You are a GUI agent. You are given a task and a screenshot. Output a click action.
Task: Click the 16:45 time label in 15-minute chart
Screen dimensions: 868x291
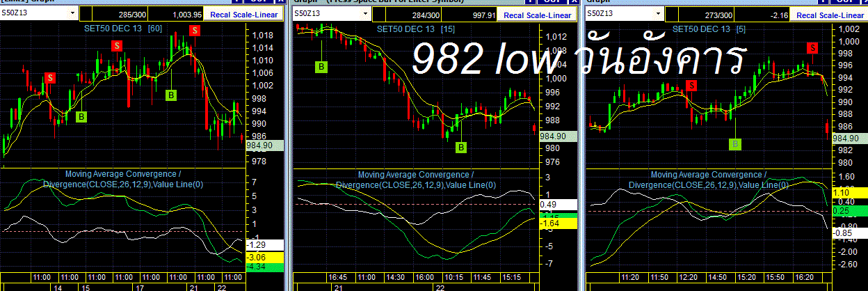338,277
